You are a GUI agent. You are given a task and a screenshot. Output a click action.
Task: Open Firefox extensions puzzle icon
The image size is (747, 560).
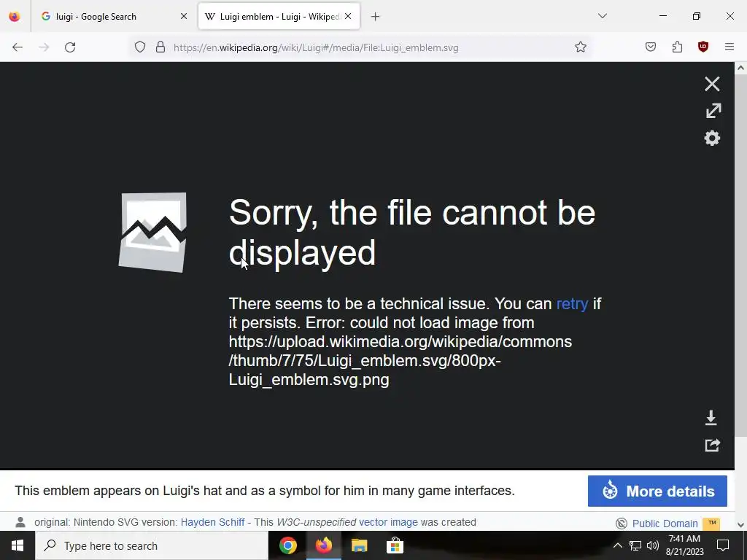click(x=677, y=47)
